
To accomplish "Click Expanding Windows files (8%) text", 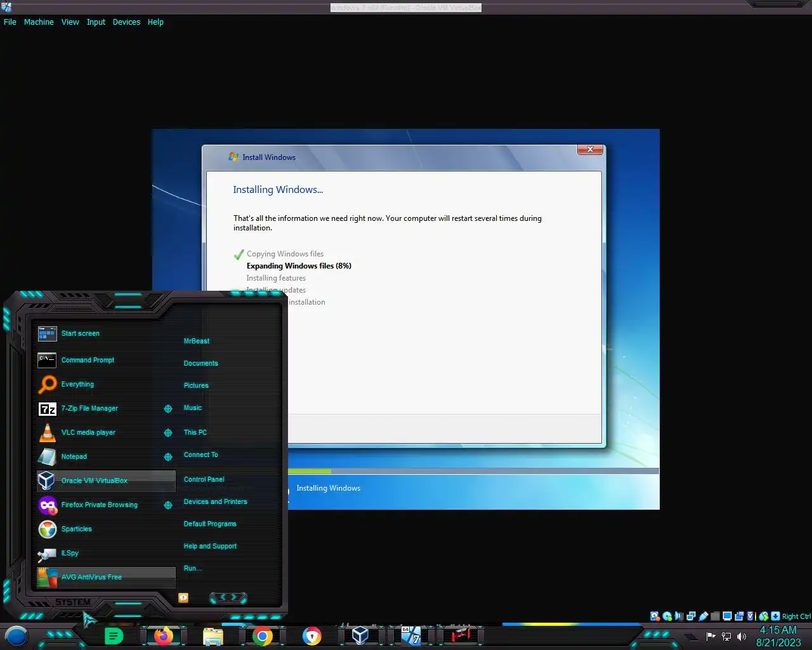I will 299,266.
